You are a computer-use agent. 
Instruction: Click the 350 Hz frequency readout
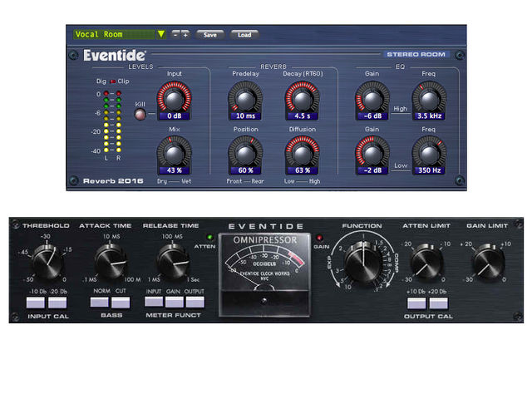click(x=429, y=170)
